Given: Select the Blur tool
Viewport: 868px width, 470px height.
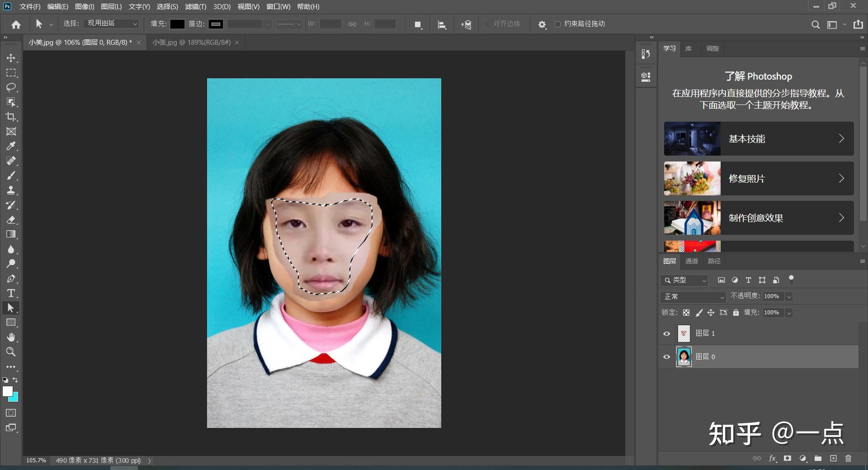Looking at the screenshot, I should pyautogui.click(x=11, y=249).
